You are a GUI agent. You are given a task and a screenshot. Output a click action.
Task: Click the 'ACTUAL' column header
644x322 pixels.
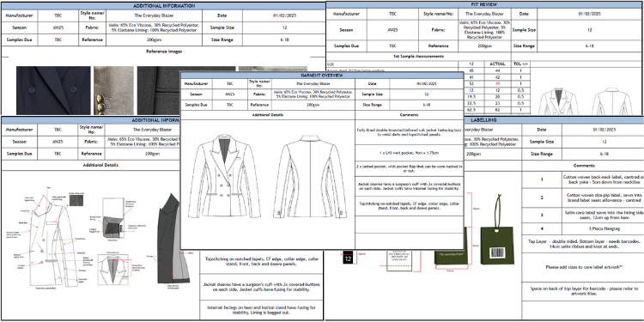(497, 64)
